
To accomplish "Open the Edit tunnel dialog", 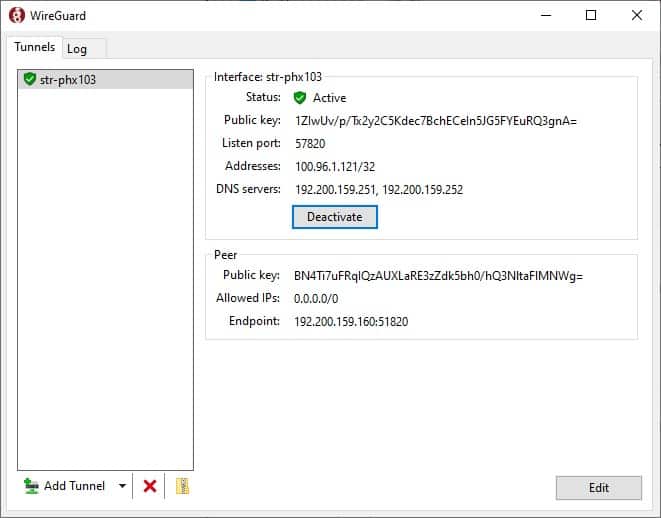I will click(599, 488).
